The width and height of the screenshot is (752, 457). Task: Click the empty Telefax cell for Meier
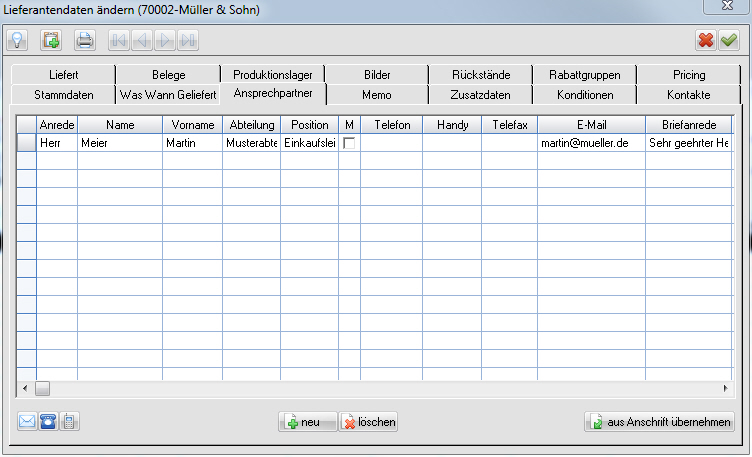click(510, 143)
